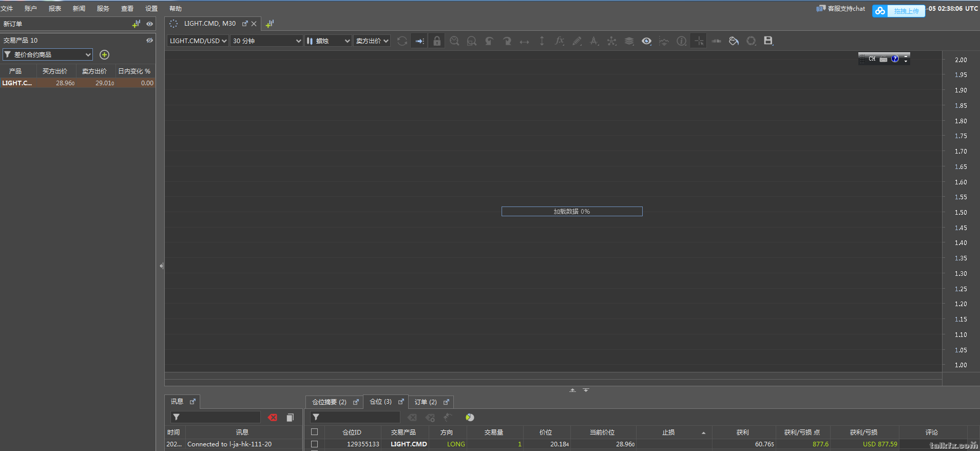This screenshot has height=451, width=980.
Task: Add new chart tab icon
Action: pos(270,24)
